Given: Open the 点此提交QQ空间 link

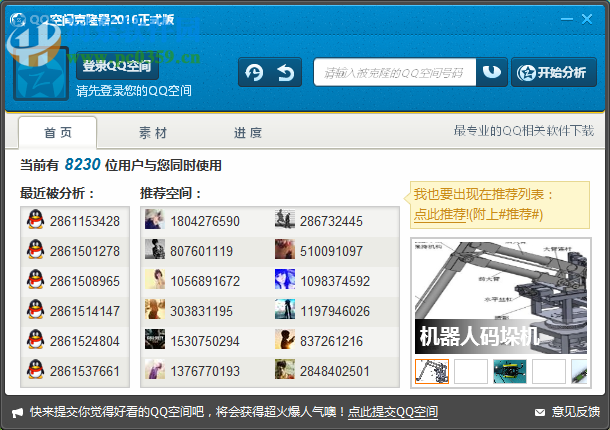Looking at the screenshot, I should (x=393, y=412).
